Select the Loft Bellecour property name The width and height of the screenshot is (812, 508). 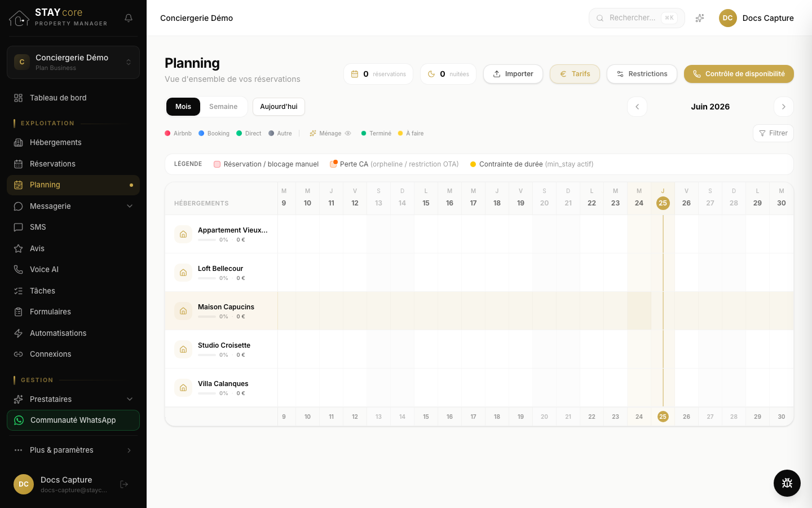click(220, 269)
